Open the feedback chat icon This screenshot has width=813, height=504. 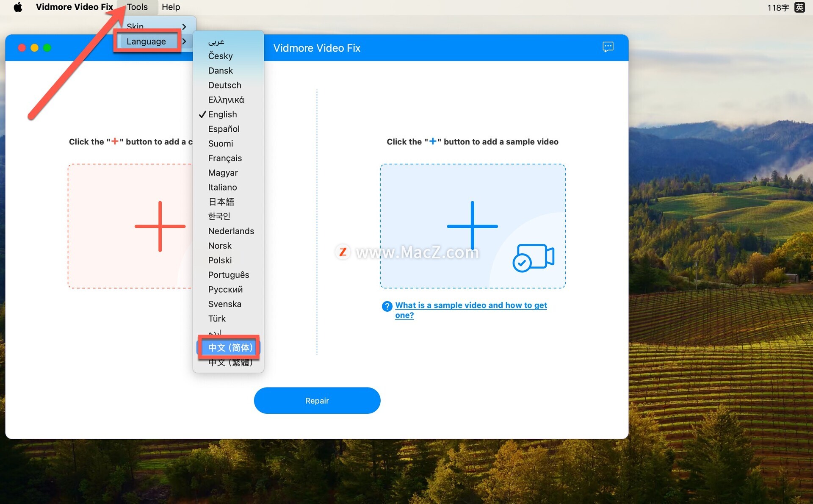coord(608,47)
